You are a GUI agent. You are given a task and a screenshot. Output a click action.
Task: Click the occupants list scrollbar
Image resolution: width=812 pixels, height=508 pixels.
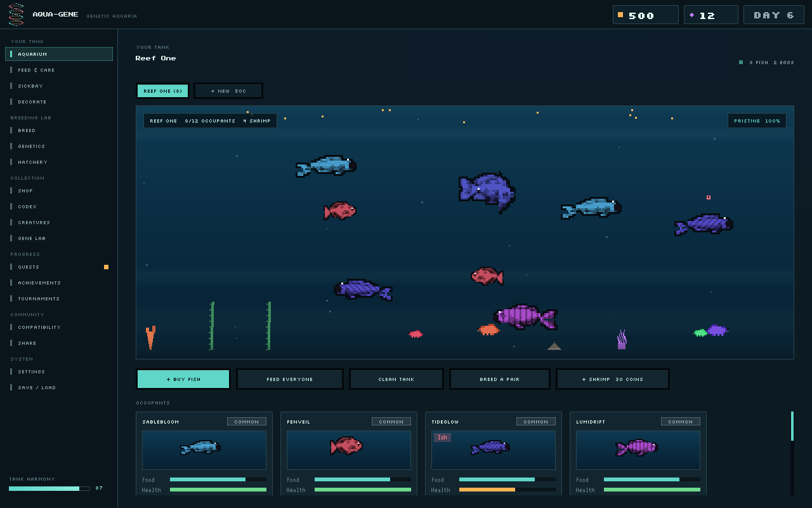[x=792, y=453]
